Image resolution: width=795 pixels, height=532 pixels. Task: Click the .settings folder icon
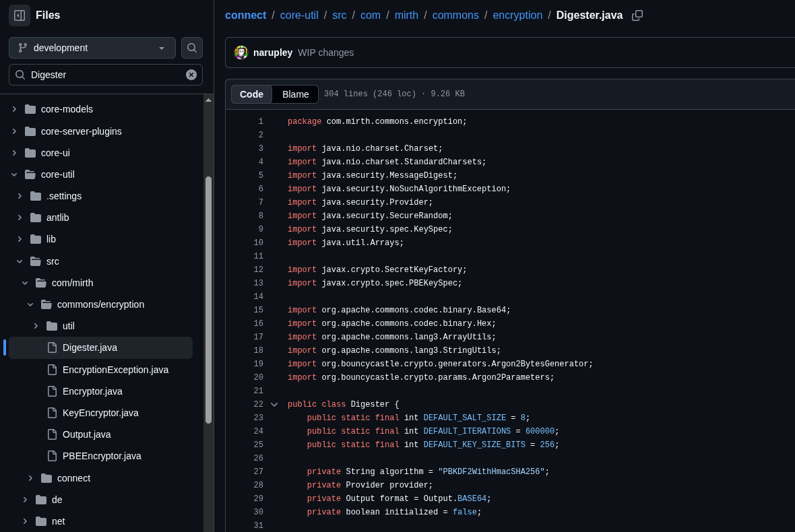(36, 196)
